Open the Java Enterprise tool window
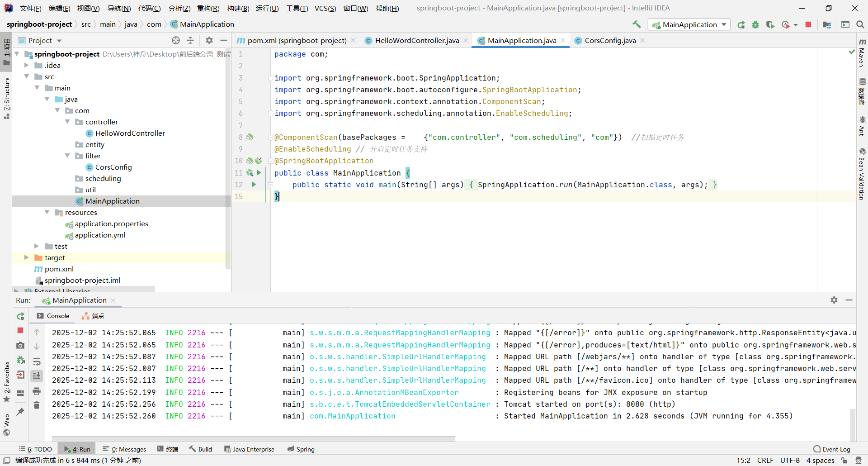 pos(250,449)
